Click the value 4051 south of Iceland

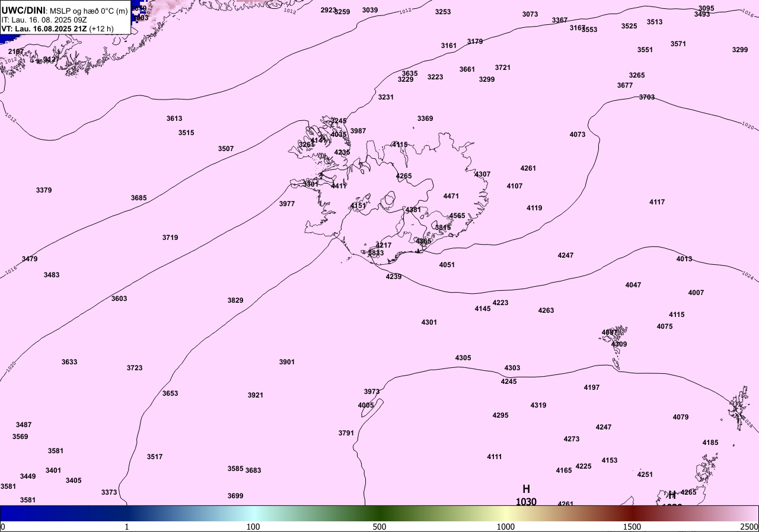(x=447, y=265)
